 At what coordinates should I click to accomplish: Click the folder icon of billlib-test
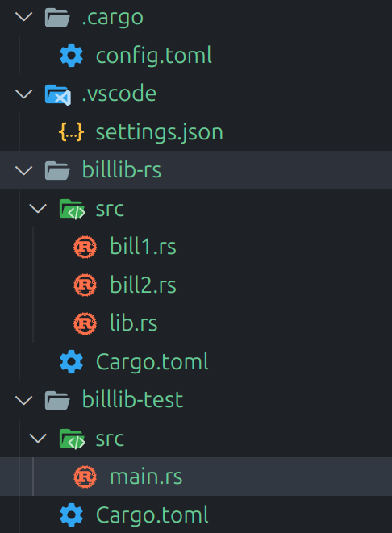point(57,400)
